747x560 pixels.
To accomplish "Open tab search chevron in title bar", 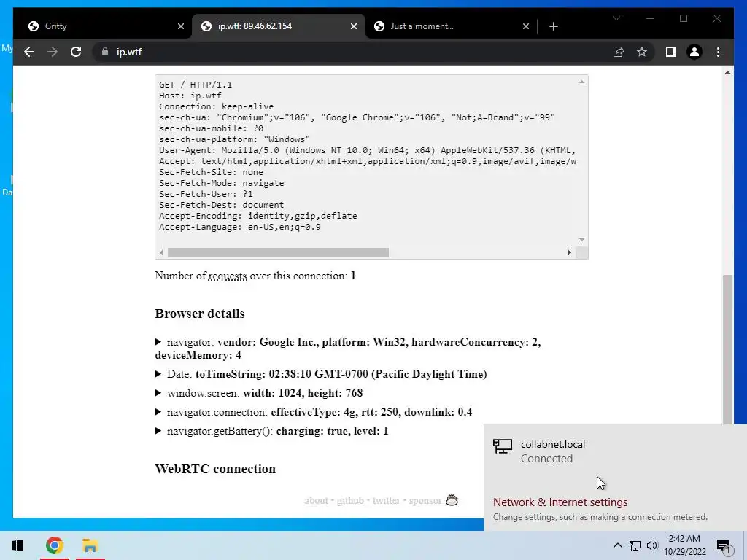I will click(616, 18).
